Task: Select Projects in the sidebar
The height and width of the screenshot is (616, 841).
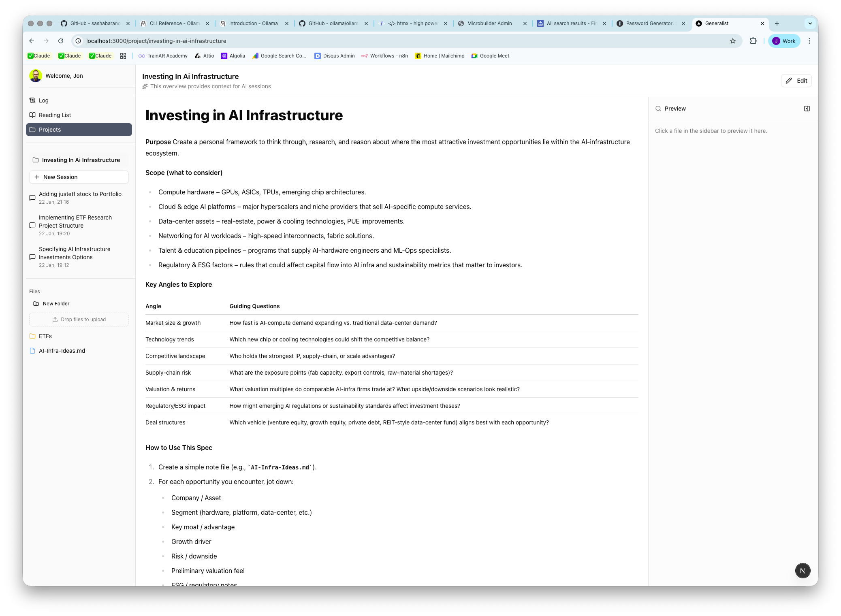Action: [50, 129]
